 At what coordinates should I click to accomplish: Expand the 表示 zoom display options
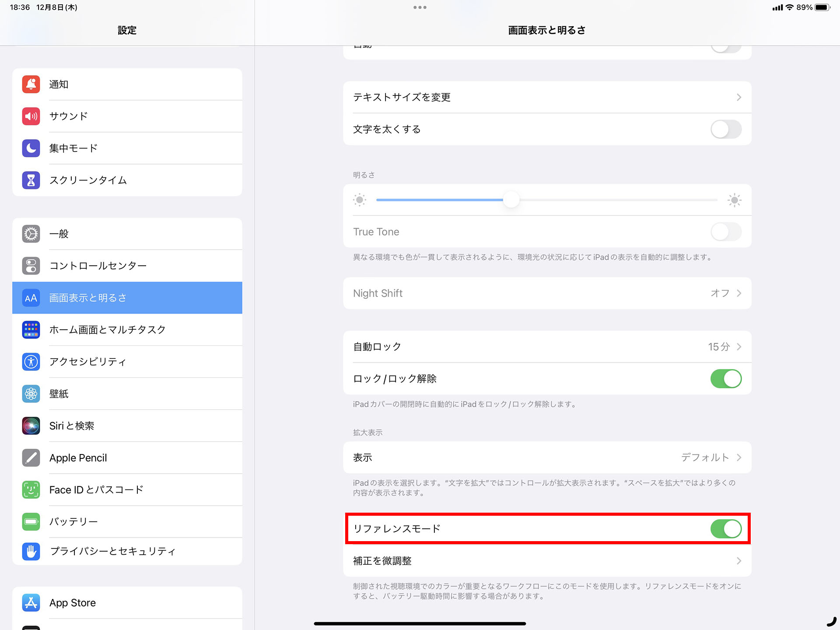pos(547,458)
